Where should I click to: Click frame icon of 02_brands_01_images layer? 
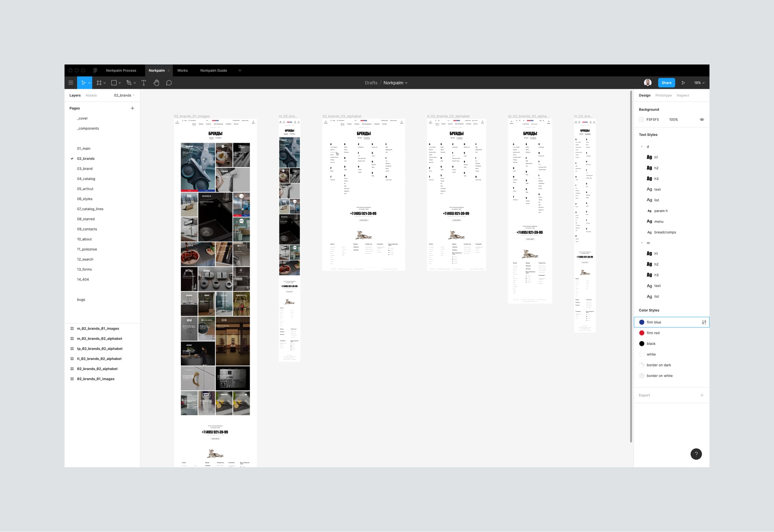[72, 379]
